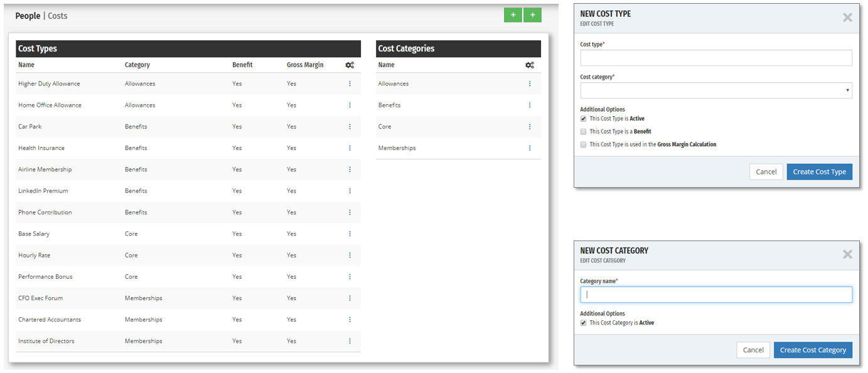Select the 'Base Salary' cost type name
This screenshot has width=868, height=373.
pyautogui.click(x=34, y=234)
